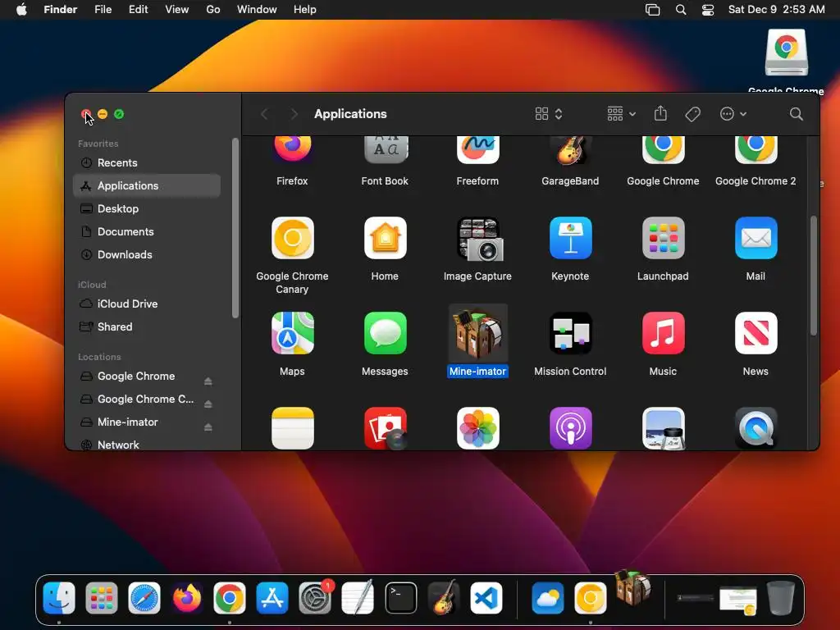
Task: Select the Mail app icon
Action: point(756,238)
